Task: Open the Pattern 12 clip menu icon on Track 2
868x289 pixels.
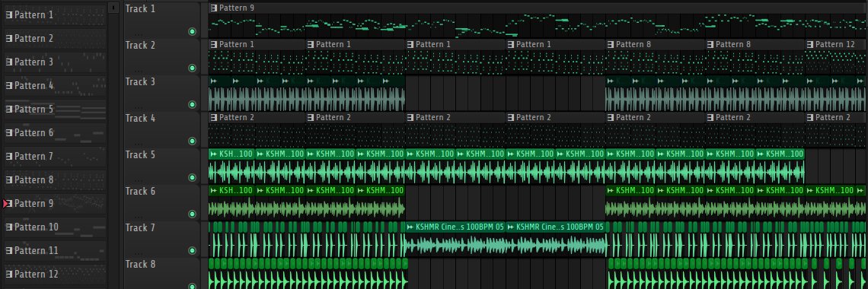Action: coord(811,44)
